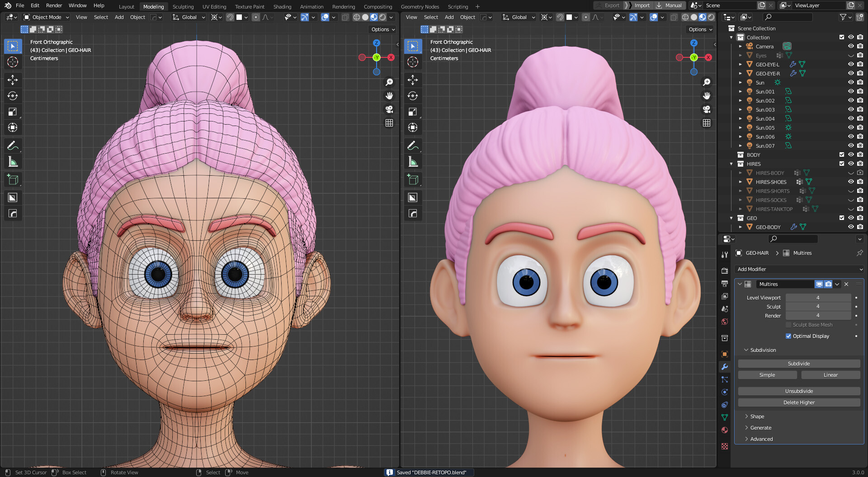
Task: Click the zoom magnifier in the right viewport
Action: tap(707, 82)
